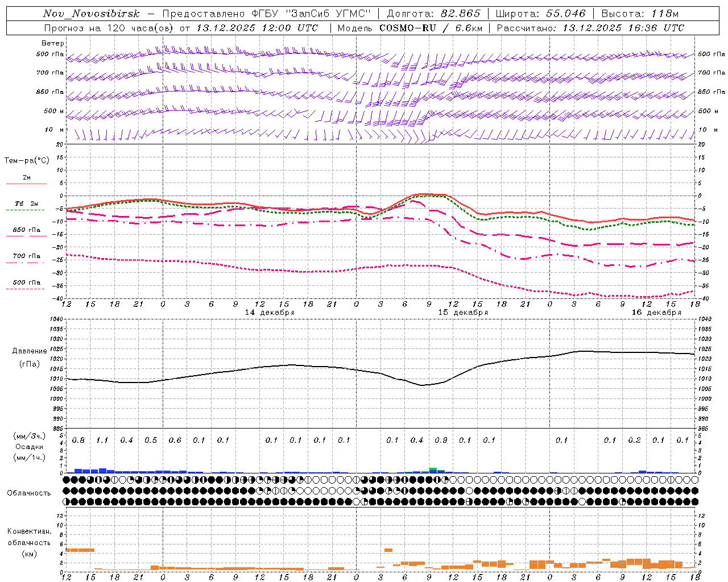Viewport: 728px width, 582px height.
Task: Click the elevation label Высота: 118м
Action: click(640, 14)
